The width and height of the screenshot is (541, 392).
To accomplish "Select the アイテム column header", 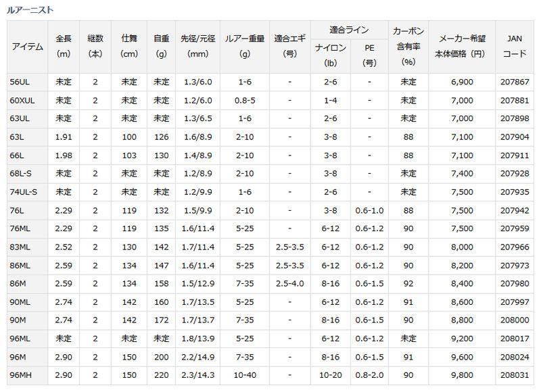I will (27, 47).
